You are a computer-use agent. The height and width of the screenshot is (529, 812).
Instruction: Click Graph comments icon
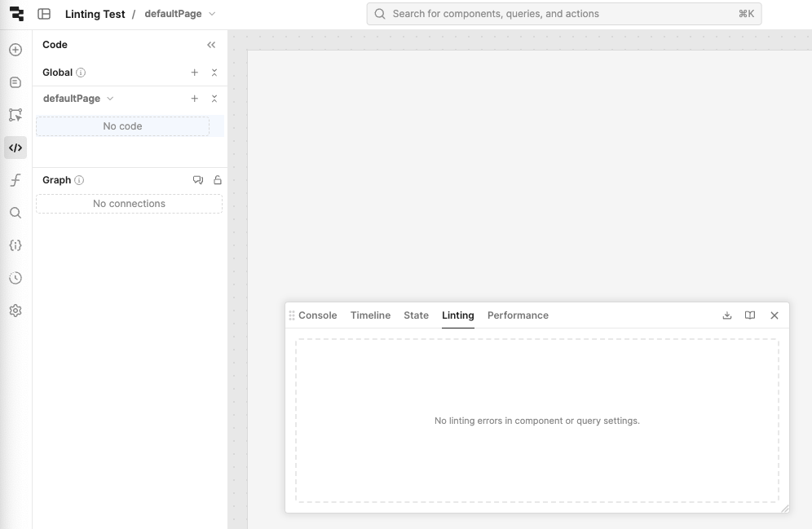coord(198,180)
